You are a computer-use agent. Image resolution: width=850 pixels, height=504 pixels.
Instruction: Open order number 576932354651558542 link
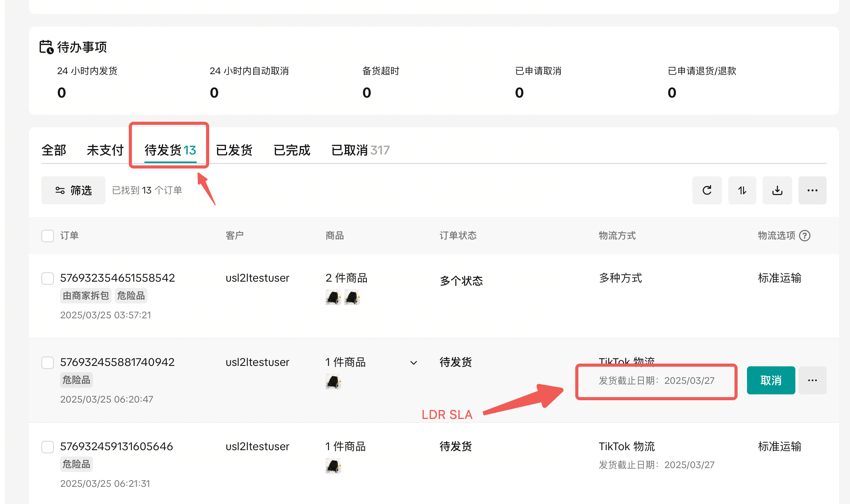[117, 278]
